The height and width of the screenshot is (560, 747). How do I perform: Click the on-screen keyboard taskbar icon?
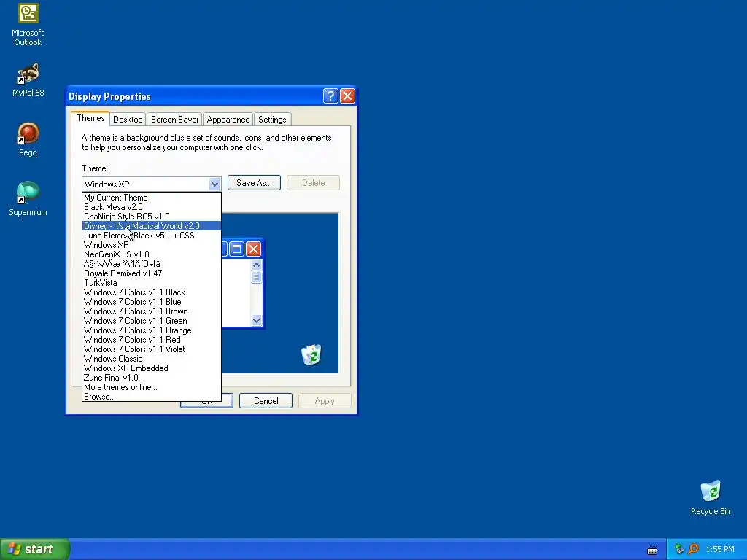(x=652, y=551)
